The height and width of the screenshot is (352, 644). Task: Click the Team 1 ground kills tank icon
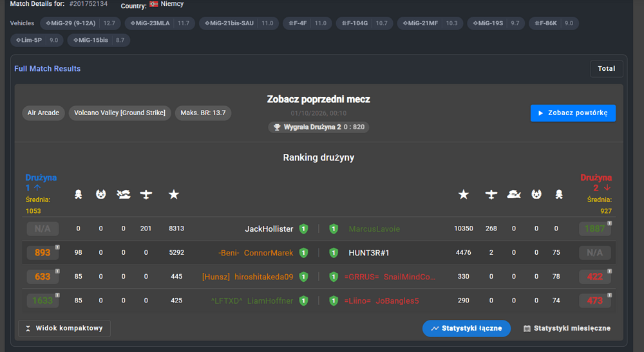point(123,194)
